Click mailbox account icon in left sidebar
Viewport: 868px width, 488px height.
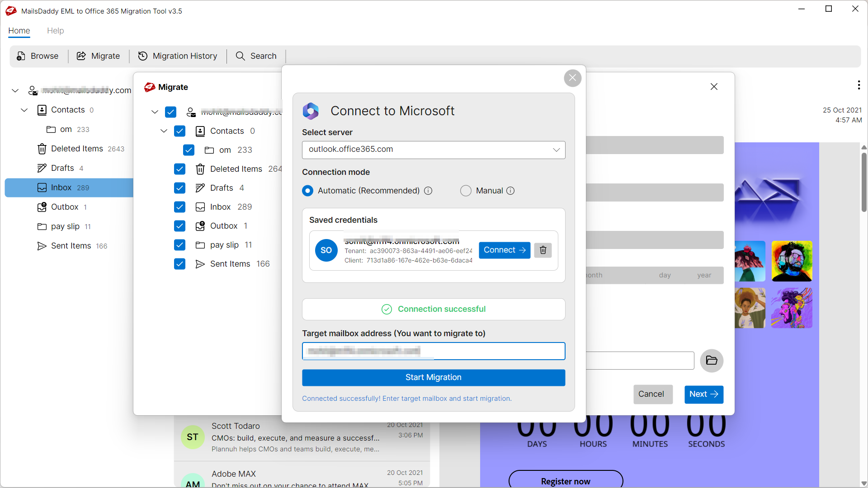pos(33,91)
